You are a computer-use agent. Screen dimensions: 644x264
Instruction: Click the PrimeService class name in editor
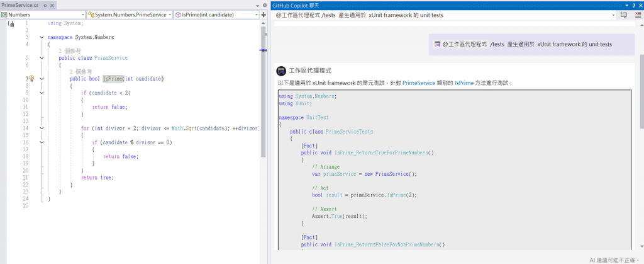(111, 58)
